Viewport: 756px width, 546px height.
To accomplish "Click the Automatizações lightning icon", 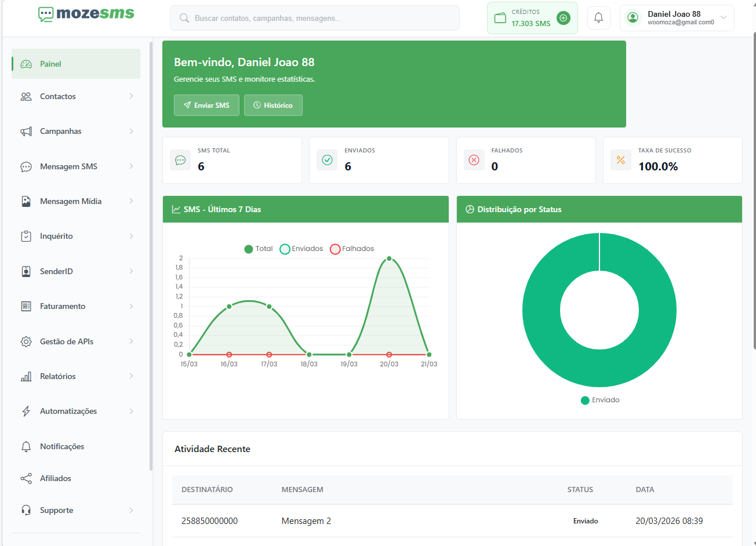I will coord(26,412).
